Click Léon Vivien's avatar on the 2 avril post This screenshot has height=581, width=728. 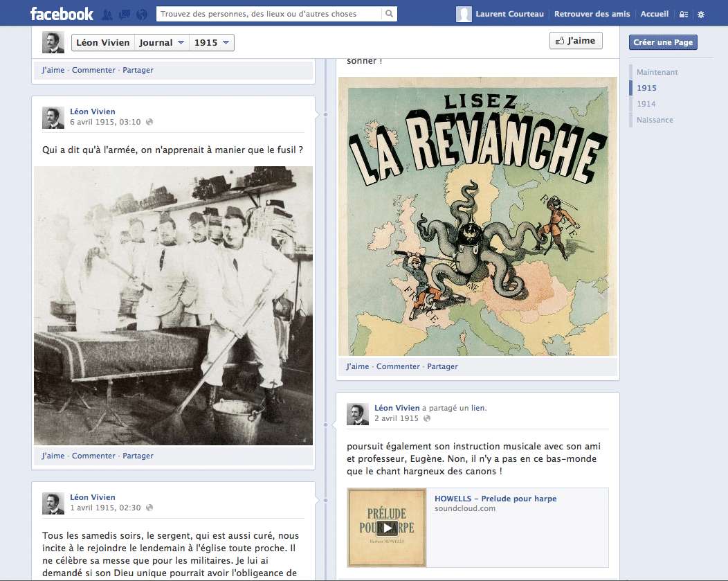pos(358,414)
